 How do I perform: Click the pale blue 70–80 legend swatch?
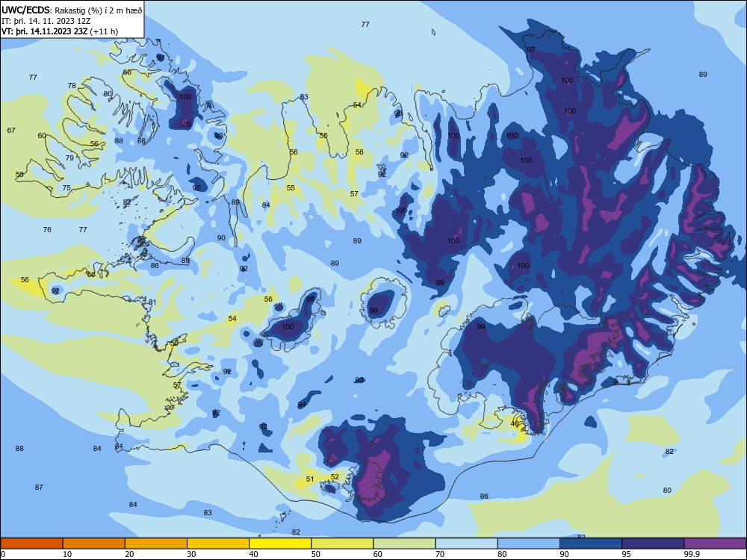coord(466,544)
